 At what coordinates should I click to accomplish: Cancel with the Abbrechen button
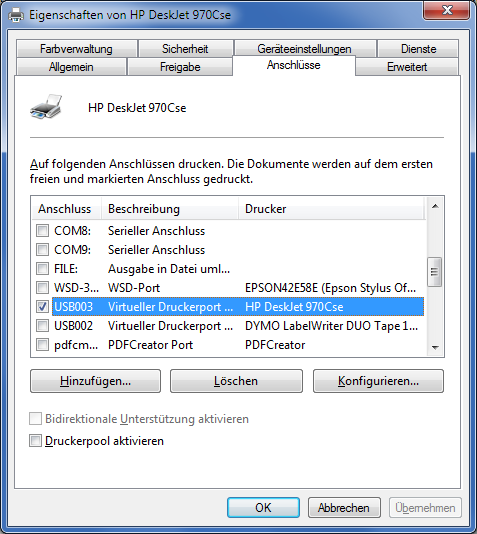344,507
